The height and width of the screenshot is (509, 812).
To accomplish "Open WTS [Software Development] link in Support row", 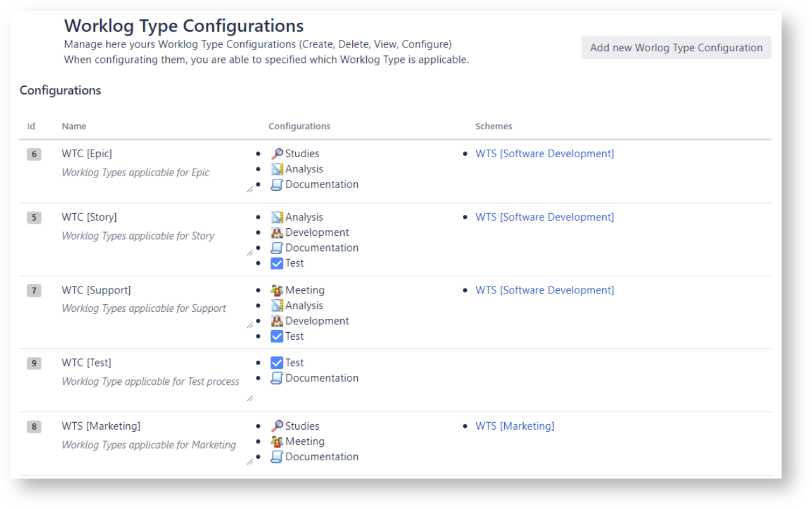I will (544, 290).
